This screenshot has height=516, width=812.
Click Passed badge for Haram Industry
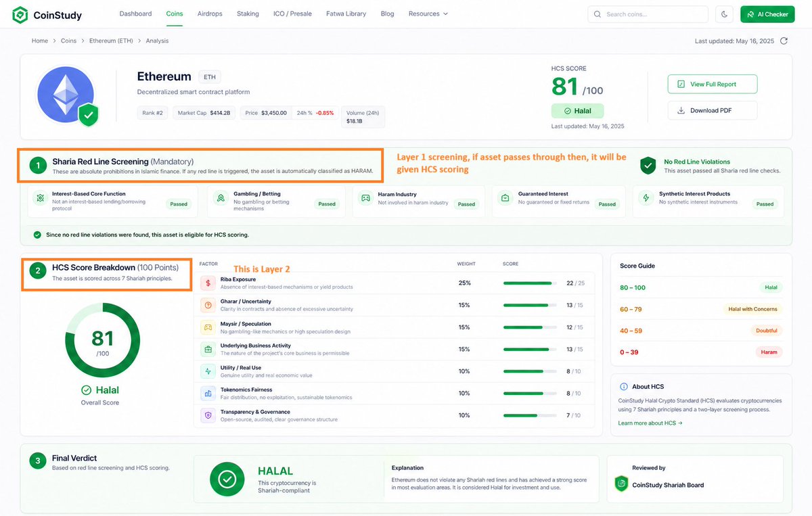[466, 204]
